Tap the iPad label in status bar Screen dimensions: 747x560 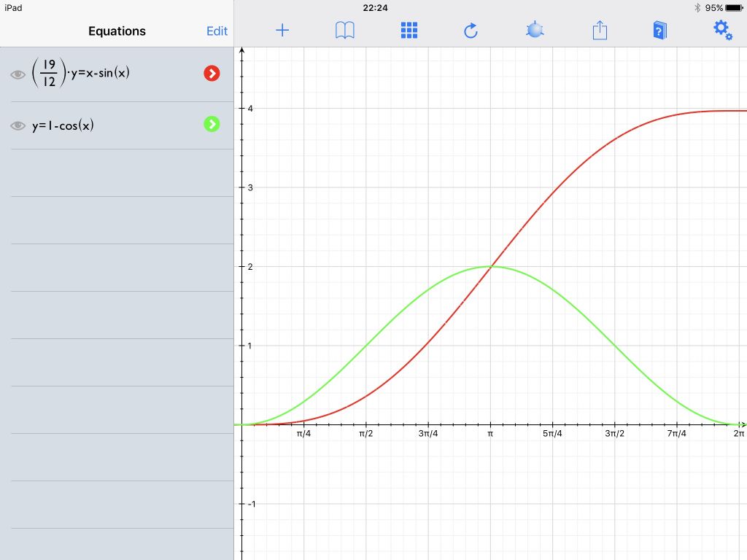pyautogui.click(x=13, y=8)
